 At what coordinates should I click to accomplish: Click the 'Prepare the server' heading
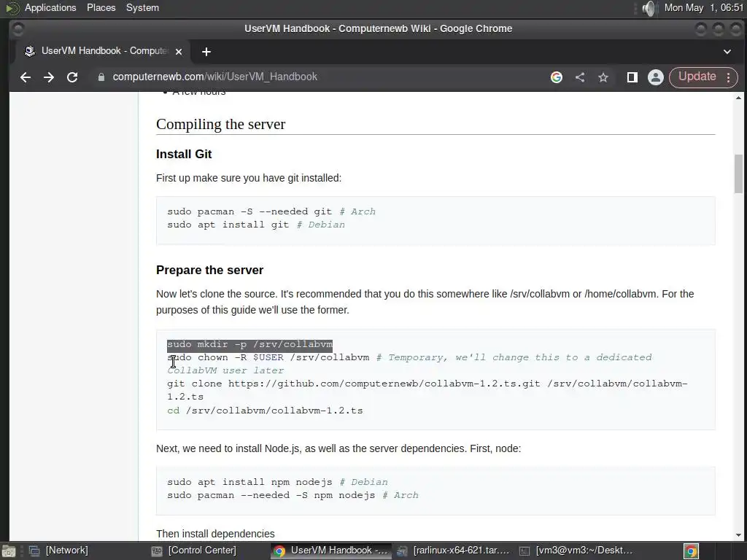pos(209,270)
